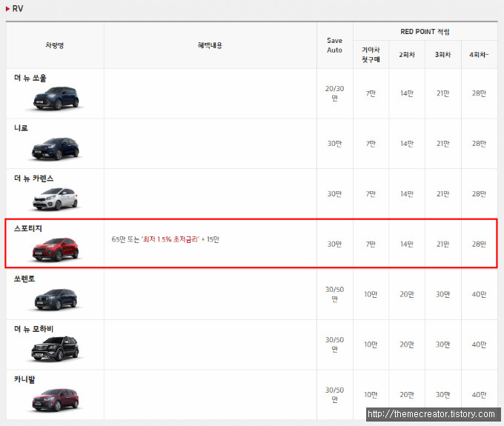This screenshot has width=504, height=426.
Task: Click the 40만 4회차 value for 모하비
Action: [x=479, y=345]
